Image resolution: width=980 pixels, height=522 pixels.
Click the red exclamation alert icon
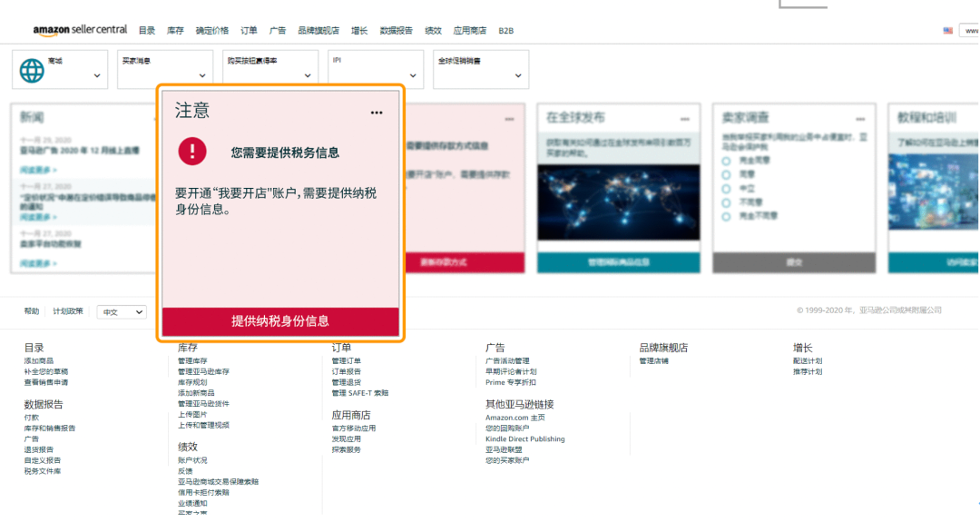point(192,151)
